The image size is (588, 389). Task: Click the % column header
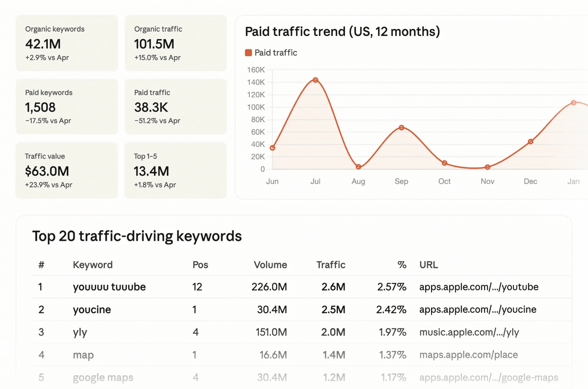click(x=402, y=265)
